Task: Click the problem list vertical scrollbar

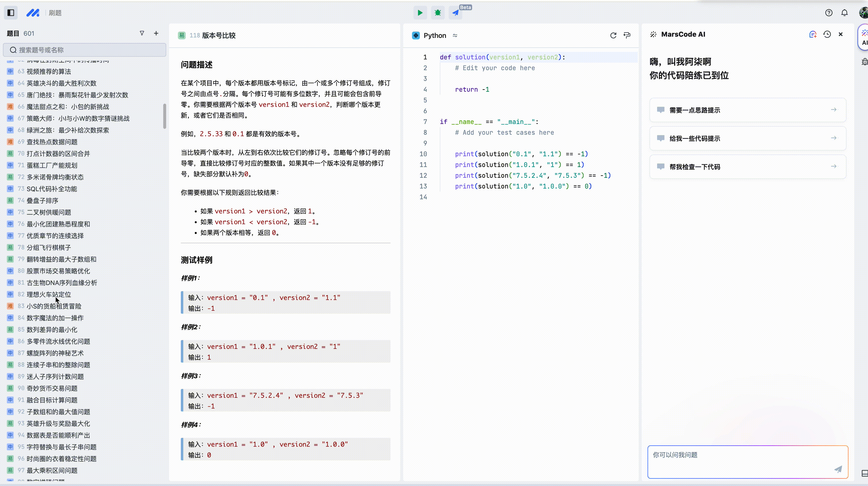Action: (164, 116)
